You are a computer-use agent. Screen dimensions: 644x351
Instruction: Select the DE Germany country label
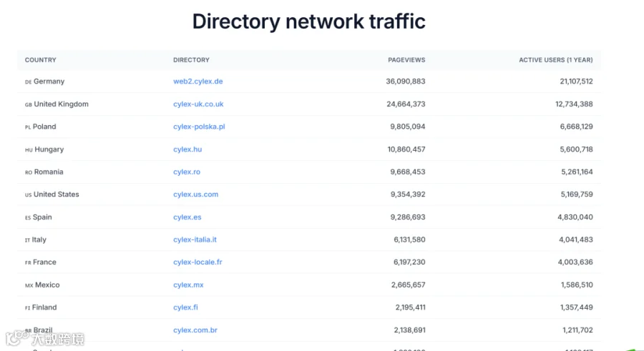coord(45,81)
